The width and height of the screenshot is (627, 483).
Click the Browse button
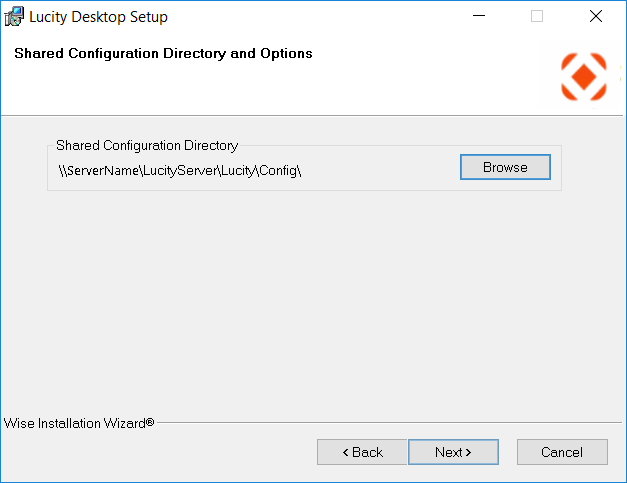coord(505,167)
